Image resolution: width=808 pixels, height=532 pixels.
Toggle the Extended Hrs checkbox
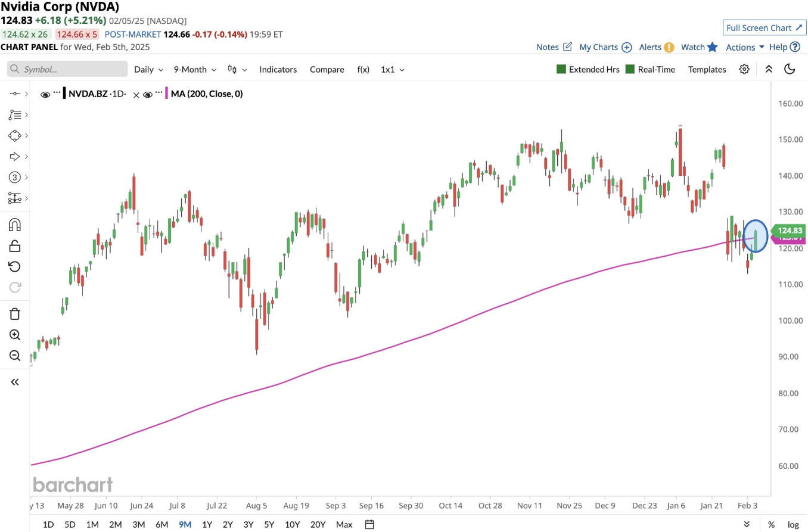pyautogui.click(x=561, y=69)
